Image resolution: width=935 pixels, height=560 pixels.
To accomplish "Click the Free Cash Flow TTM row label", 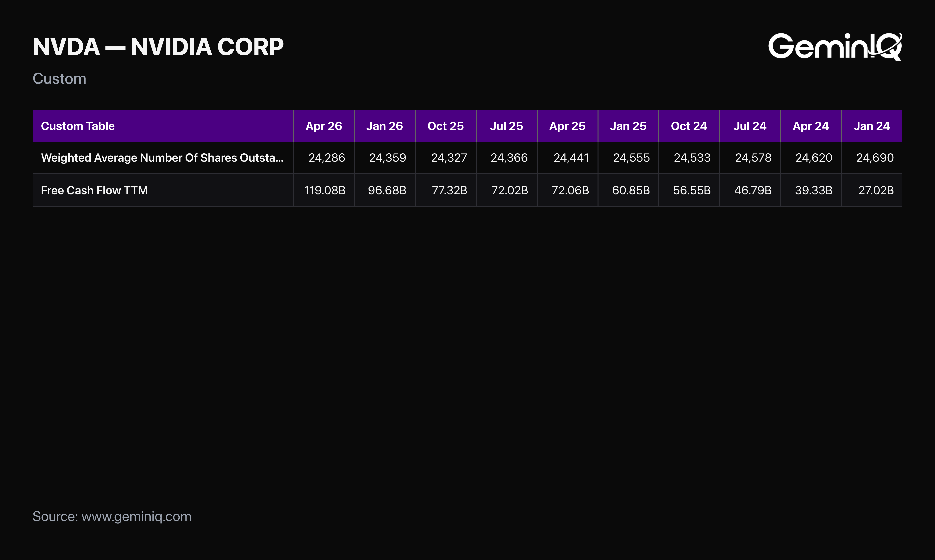I will click(94, 190).
